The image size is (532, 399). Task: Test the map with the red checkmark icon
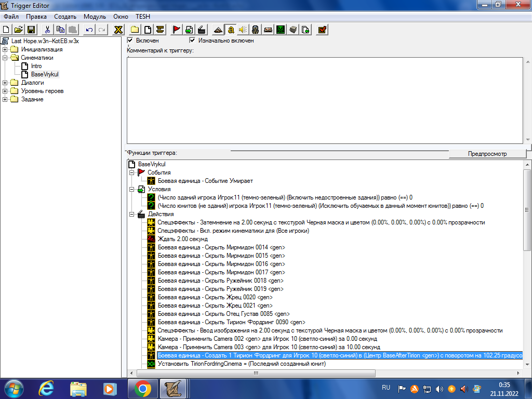tap(322, 30)
